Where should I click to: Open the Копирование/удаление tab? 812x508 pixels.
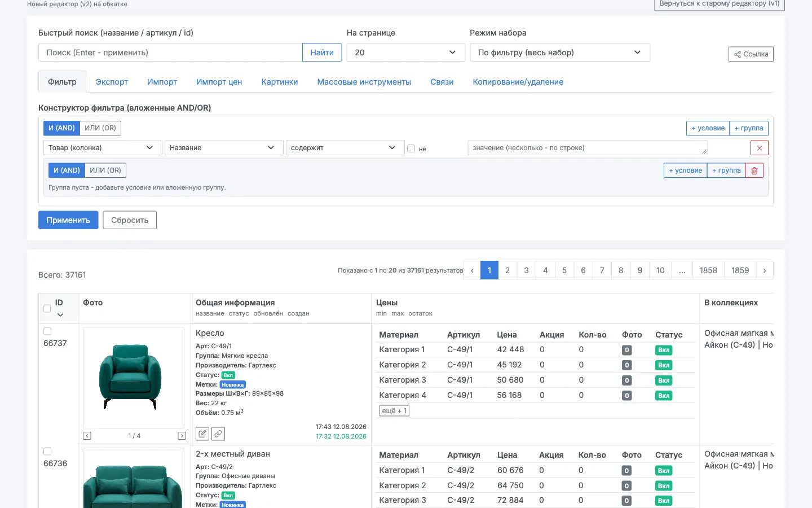pos(518,82)
